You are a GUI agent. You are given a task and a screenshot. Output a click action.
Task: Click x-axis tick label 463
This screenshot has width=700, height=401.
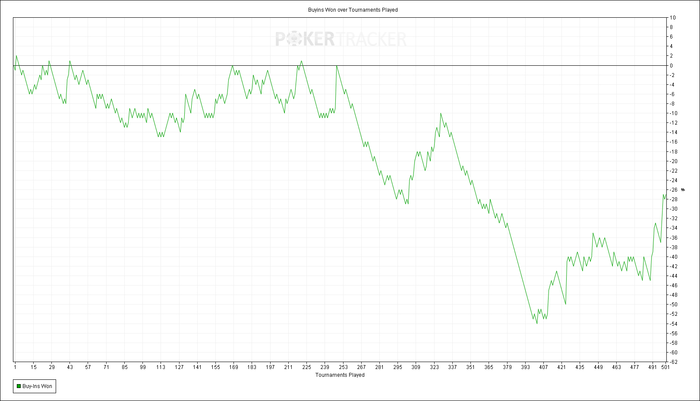(616, 367)
